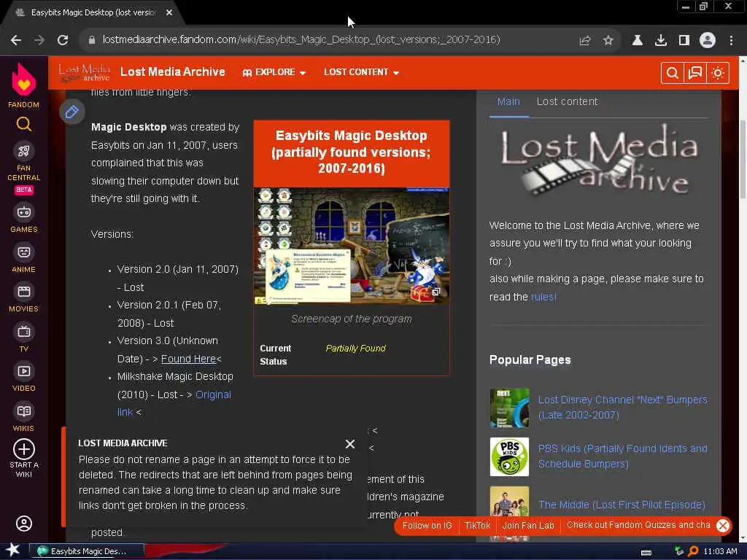Open the side panel browser icon

tap(684, 41)
